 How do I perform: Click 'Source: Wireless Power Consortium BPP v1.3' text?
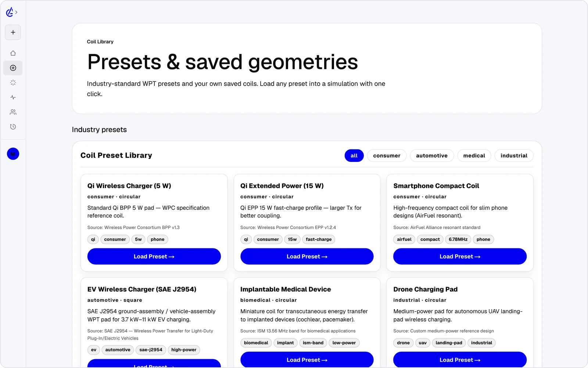[133, 227]
